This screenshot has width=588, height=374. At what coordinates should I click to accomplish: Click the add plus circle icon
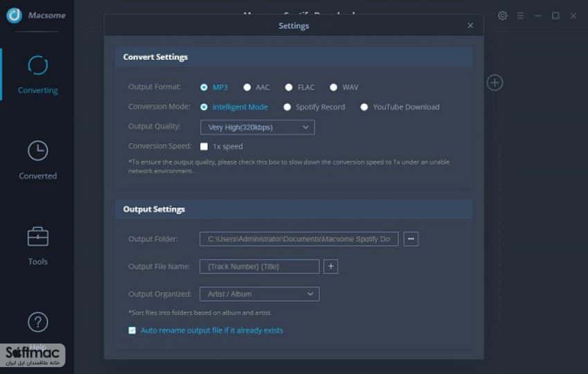point(495,82)
